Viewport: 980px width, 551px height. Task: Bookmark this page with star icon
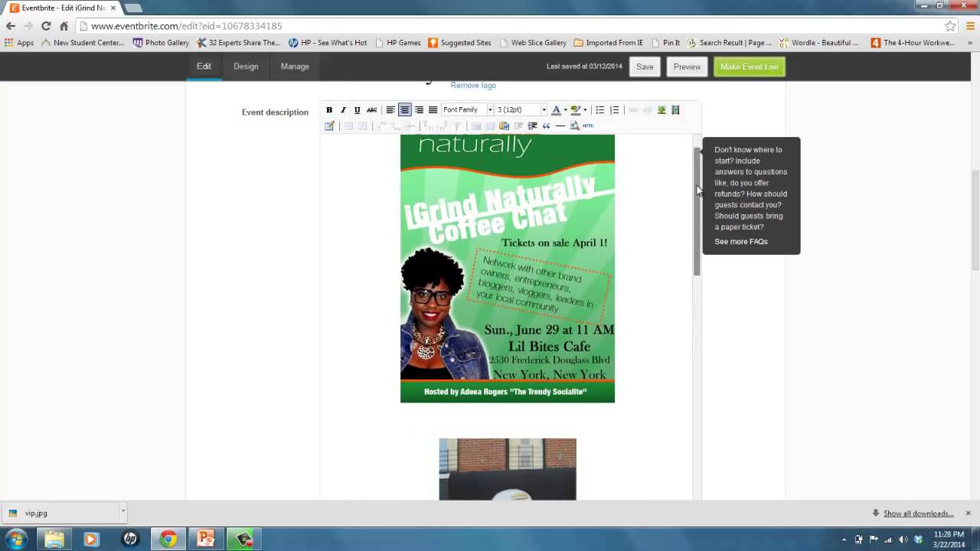[950, 26]
